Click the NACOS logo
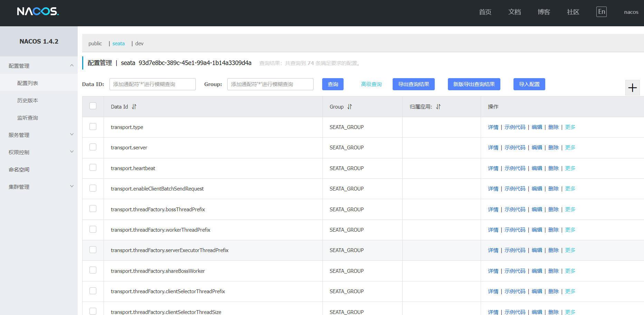 38,11
